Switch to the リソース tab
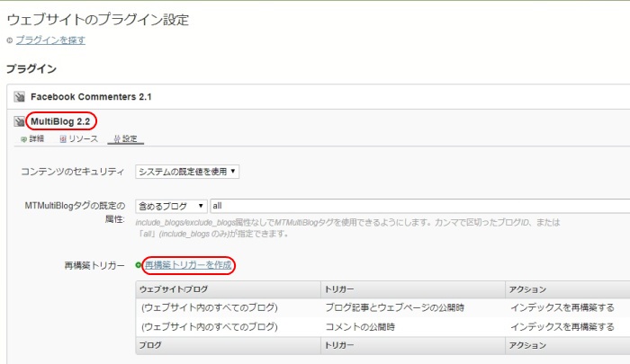This screenshot has height=364, width=630. click(79, 138)
